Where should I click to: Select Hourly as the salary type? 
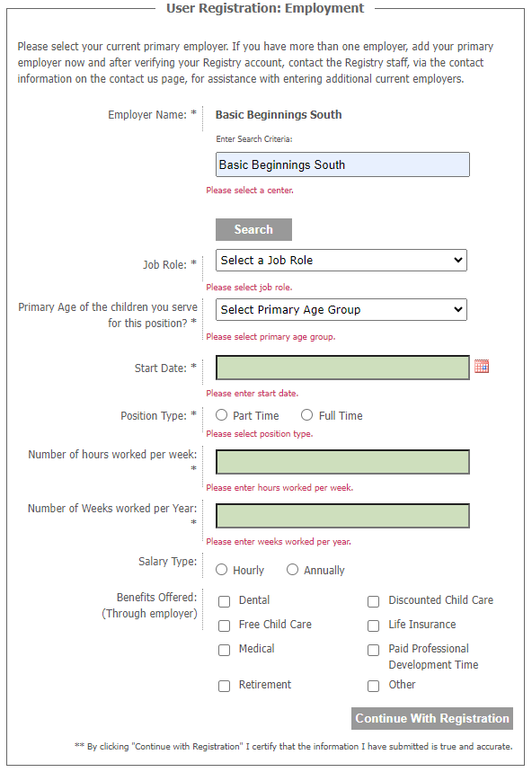(x=221, y=569)
